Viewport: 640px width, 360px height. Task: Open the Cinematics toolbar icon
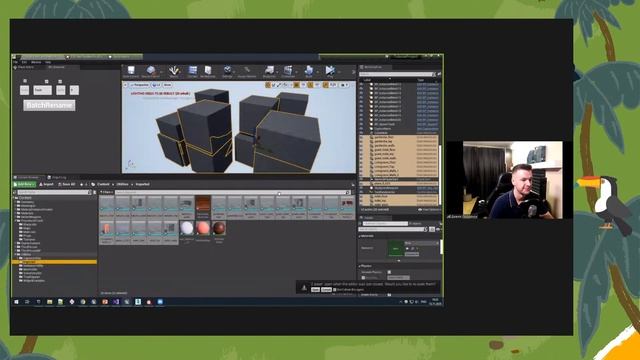(x=288, y=71)
